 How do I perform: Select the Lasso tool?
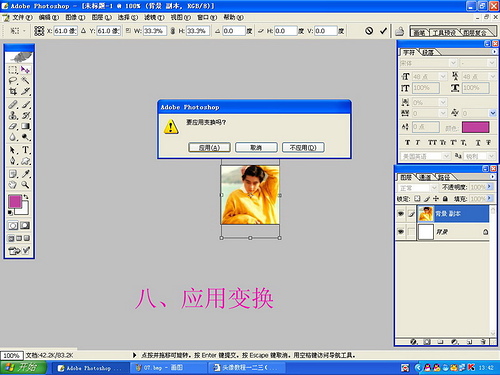pyautogui.click(x=13, y=80)
